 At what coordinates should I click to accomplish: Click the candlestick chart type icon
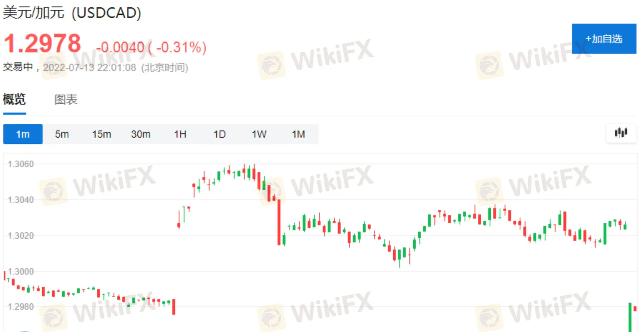pos(621,133)
